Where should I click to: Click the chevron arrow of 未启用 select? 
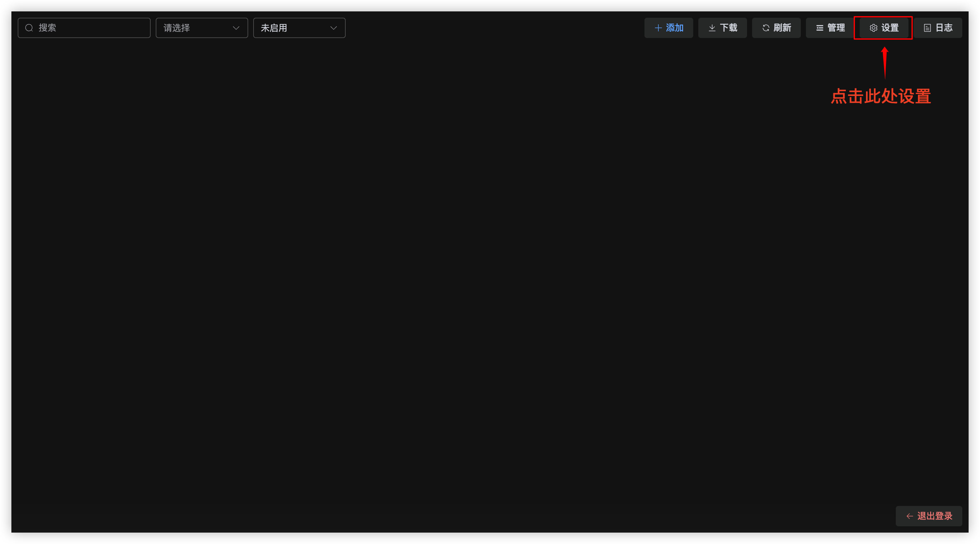click(334, 28)
